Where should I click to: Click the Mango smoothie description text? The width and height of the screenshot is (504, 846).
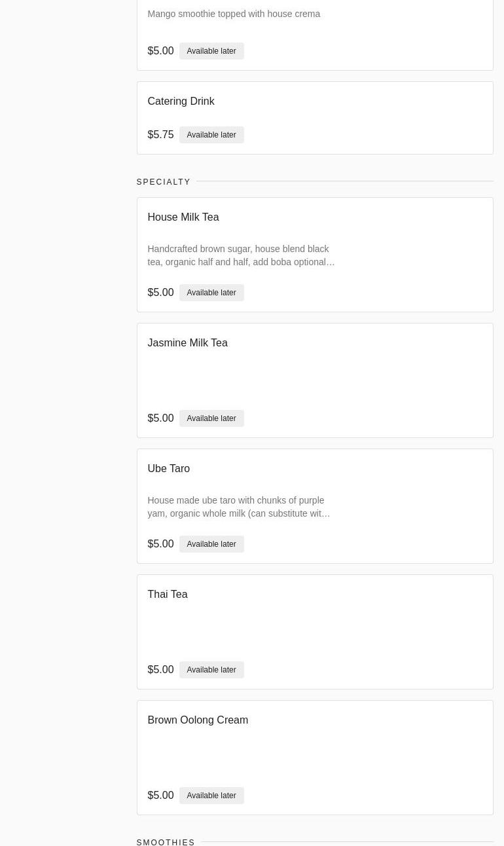pyautogui.click(x=234, y=14)
